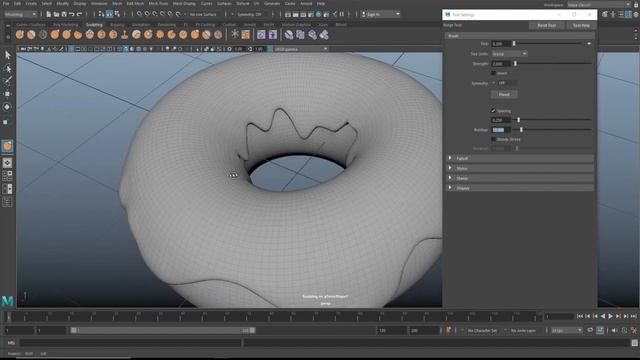Select the Pinch sculpt brush
The image size is (640, 360).
click(66, 35)
